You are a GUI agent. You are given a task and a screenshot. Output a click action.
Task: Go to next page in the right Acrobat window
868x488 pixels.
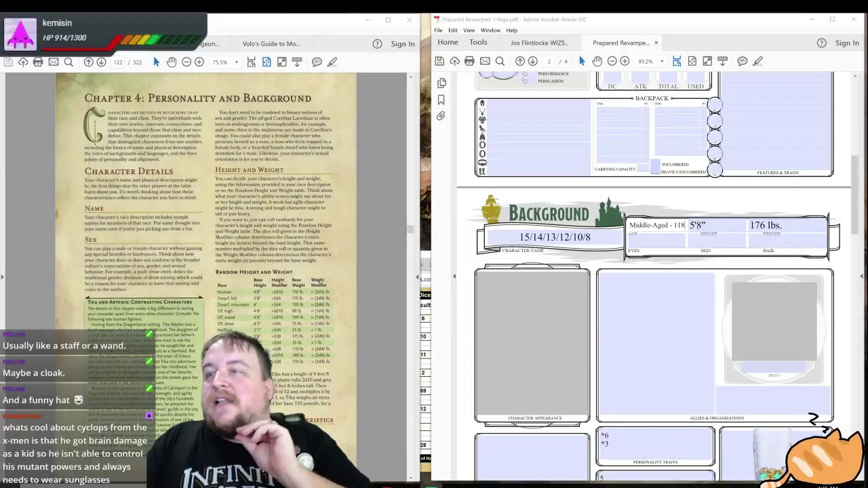pos(532,61)
